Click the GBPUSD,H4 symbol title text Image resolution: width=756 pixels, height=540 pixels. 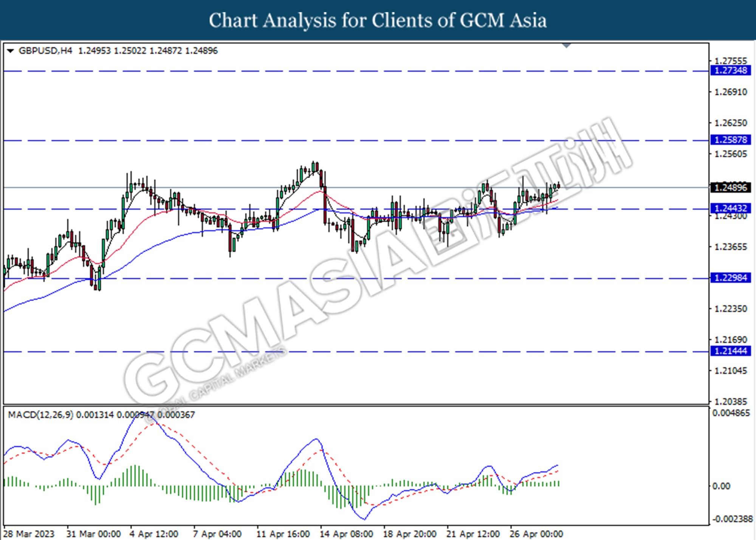(45, 51)
